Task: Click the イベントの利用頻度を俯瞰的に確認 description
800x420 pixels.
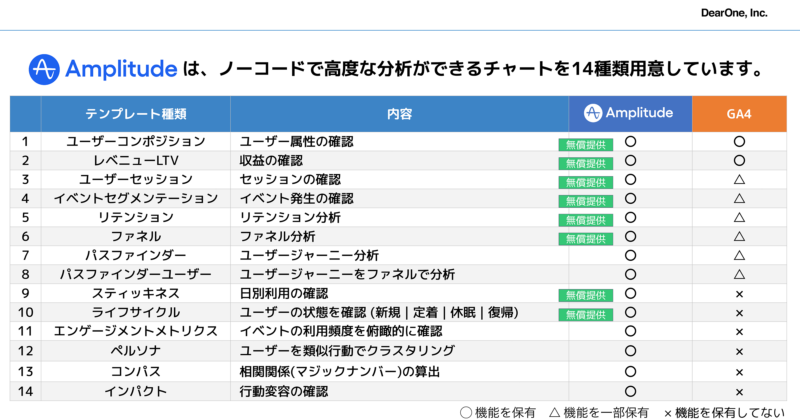Action: point(341,331)
